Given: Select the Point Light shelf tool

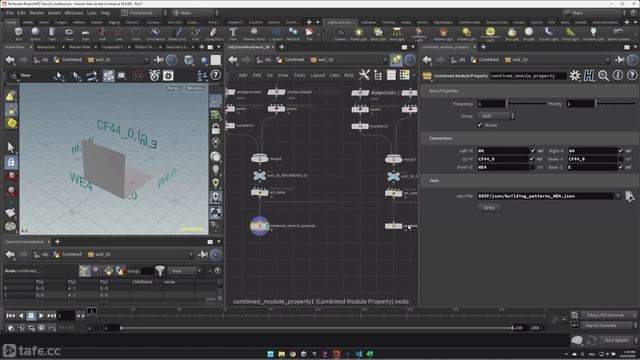Looking at the screenshot, I should [358, 33].
